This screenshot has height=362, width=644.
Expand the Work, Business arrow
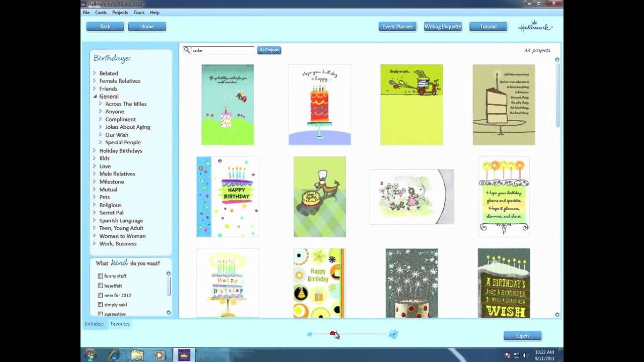(94, 243)
